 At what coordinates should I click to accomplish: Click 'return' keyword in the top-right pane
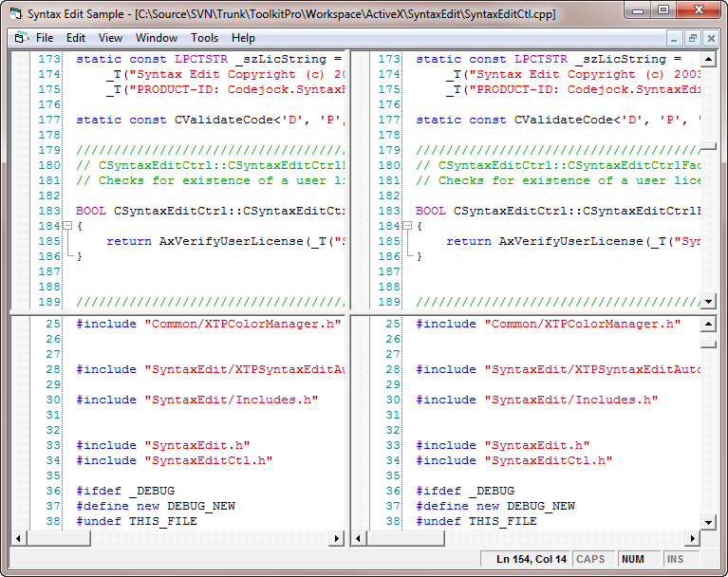pos(469,241)
